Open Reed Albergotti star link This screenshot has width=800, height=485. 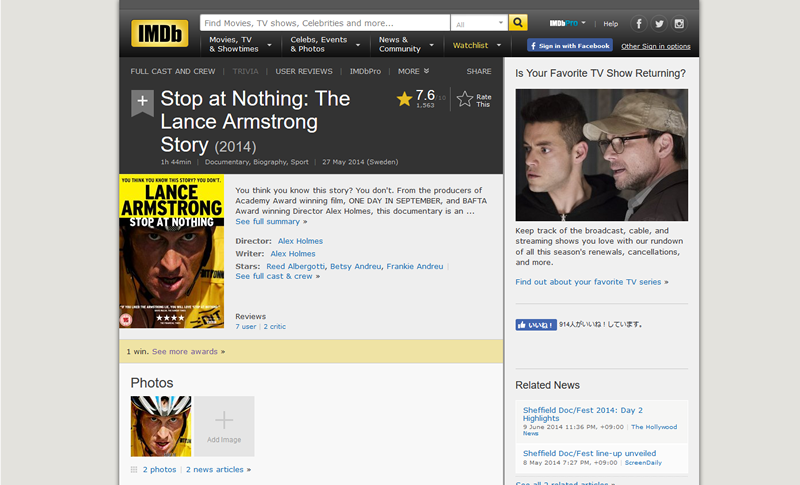coord(295,266)
